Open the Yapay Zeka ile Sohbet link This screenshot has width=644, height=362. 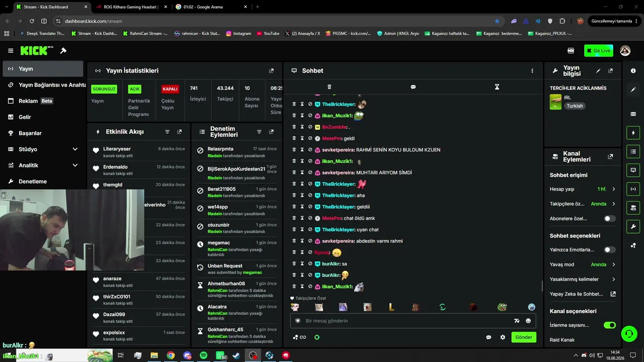(583, 294)
